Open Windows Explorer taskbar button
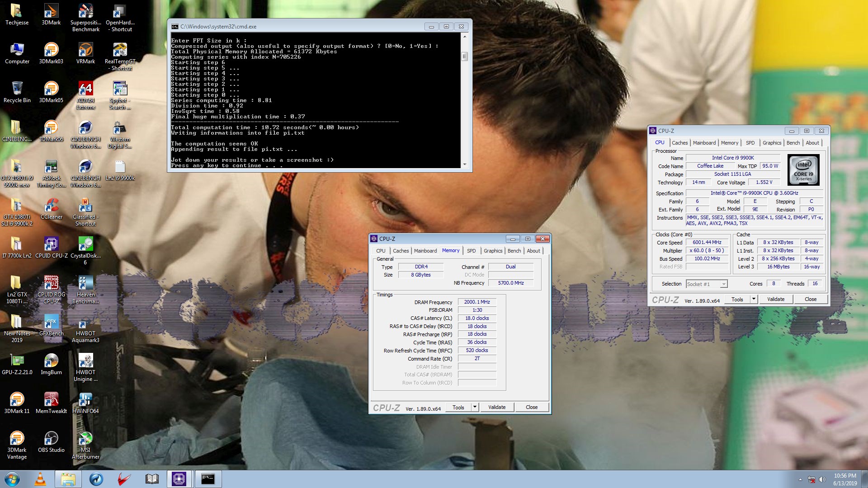 pos(68,479)
